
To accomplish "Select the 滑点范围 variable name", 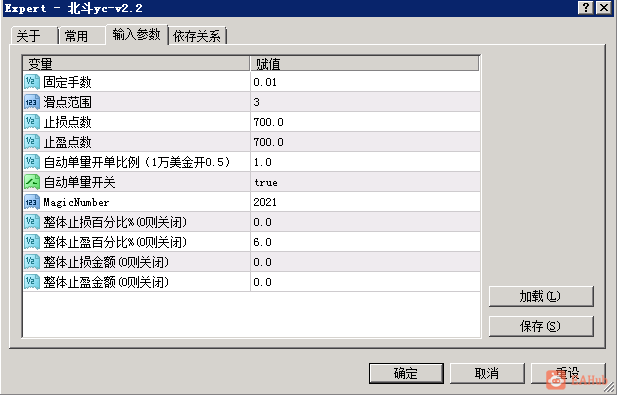I will point(67,102).
